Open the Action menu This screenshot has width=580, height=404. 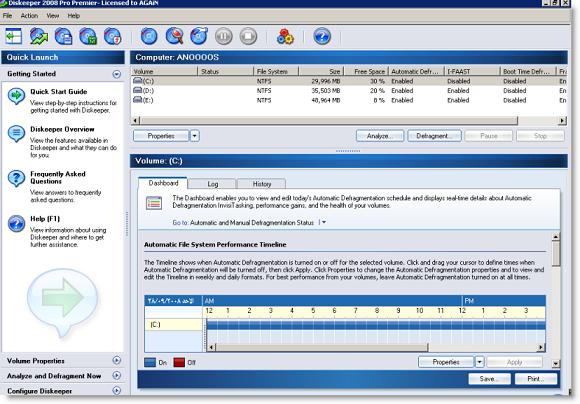[29, 16]
